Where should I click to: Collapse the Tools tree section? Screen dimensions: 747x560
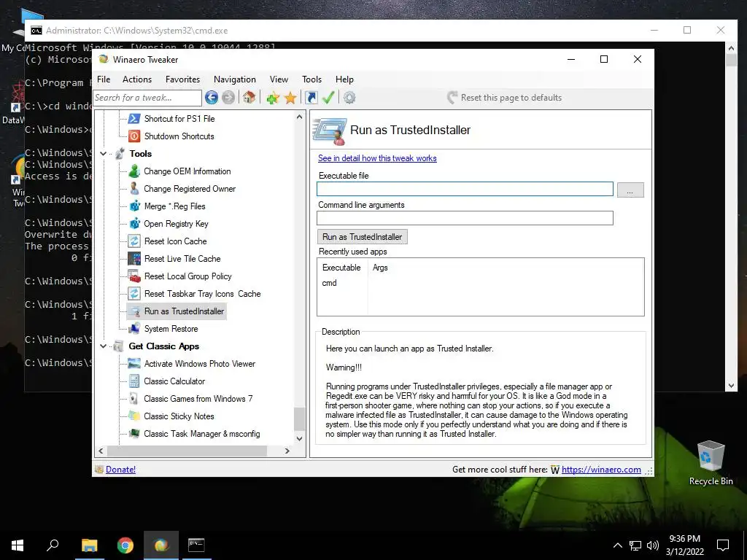[104, 154]
